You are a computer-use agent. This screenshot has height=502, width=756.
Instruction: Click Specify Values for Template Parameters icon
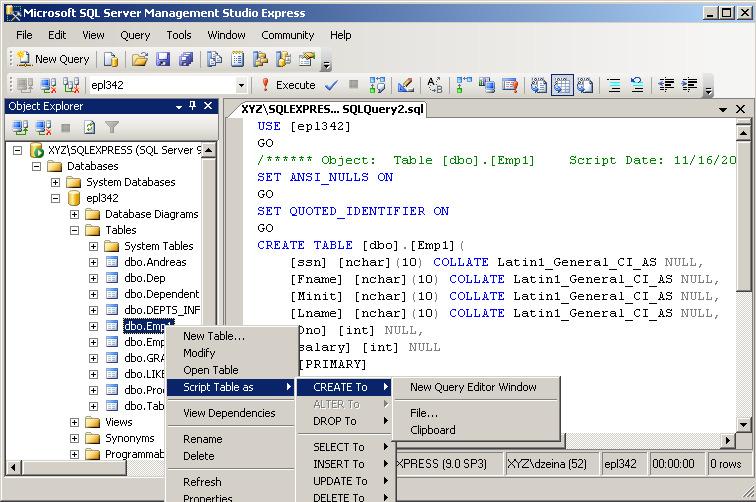coord(435,85)
